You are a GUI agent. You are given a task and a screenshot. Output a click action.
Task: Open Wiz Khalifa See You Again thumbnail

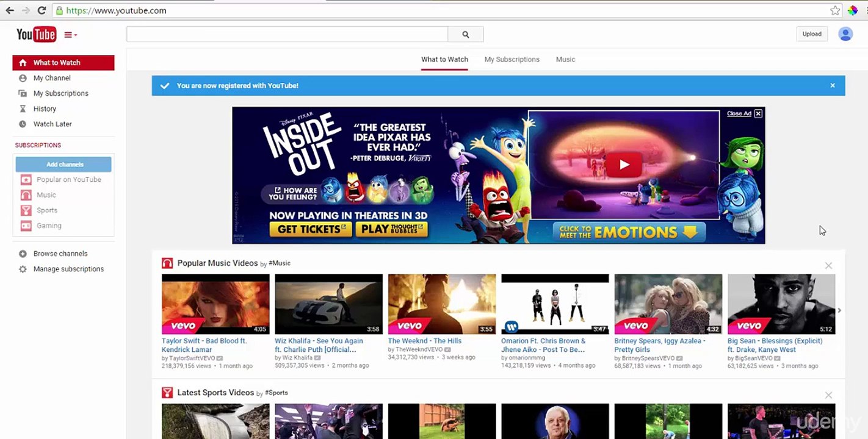coord(328,304)
